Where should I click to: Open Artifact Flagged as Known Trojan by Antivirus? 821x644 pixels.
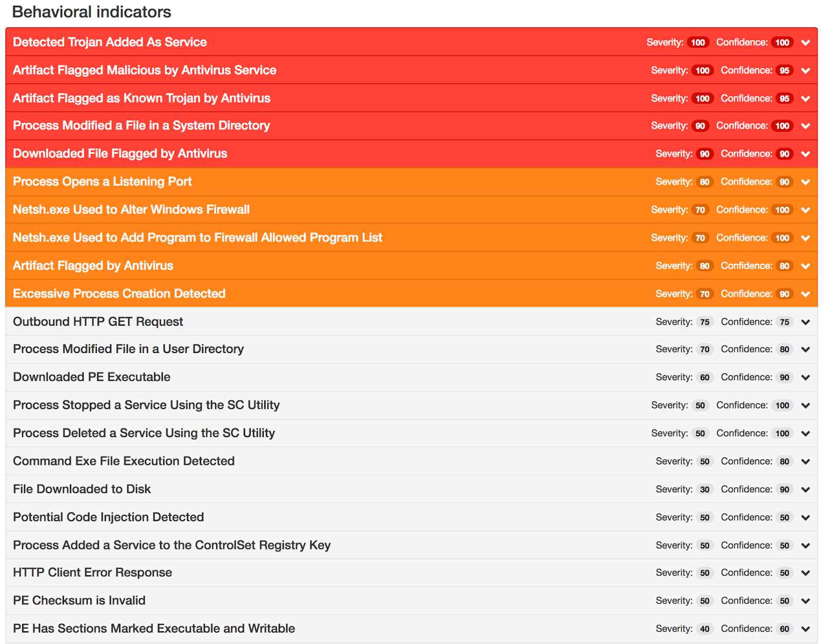point(142,98)
